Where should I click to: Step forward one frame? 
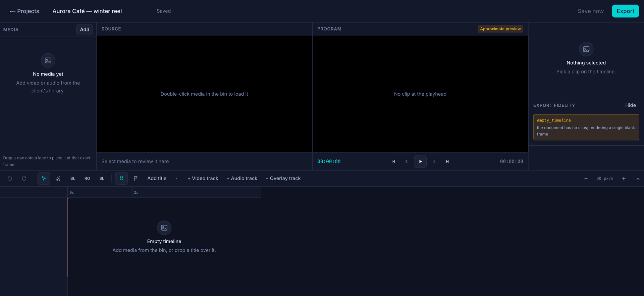pos(434,161)
